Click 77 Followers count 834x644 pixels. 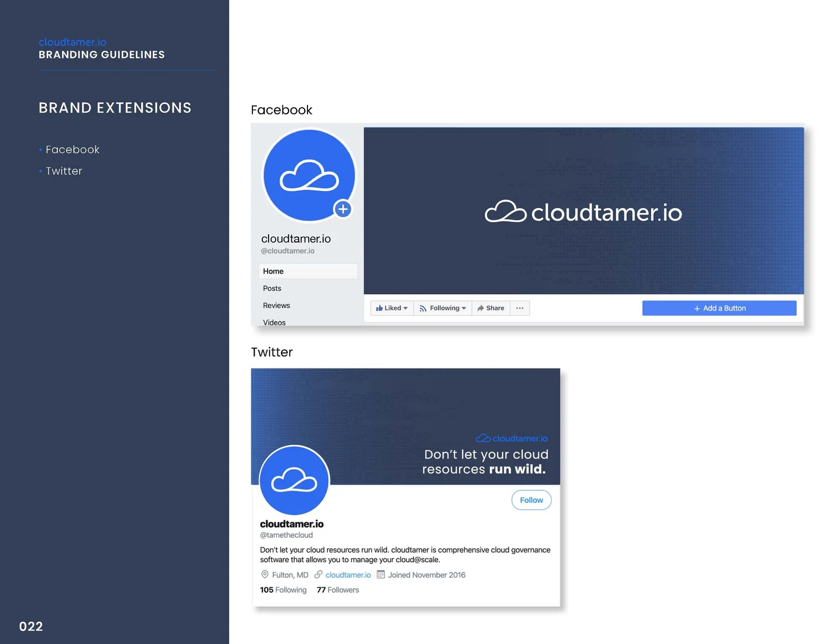[x=338, y=590]
